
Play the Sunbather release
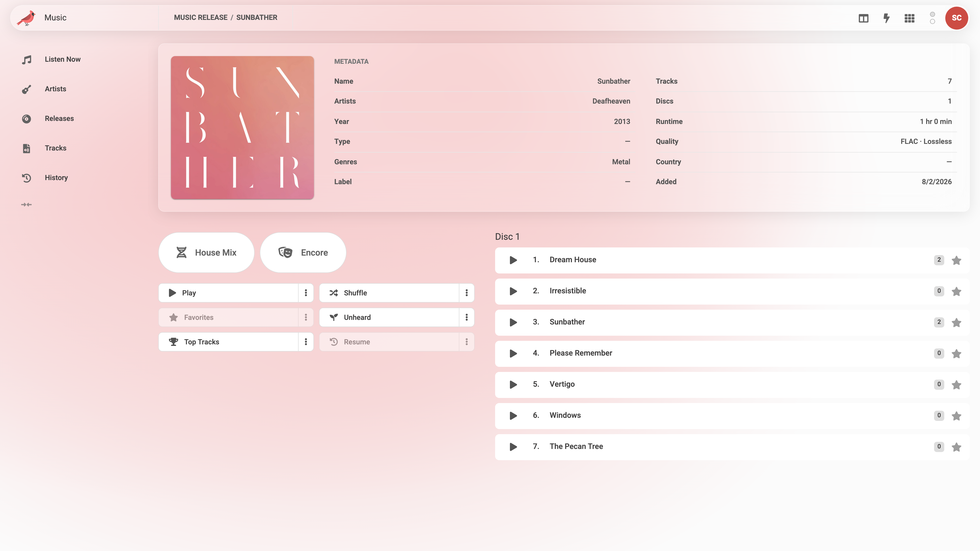coord(228,293)
